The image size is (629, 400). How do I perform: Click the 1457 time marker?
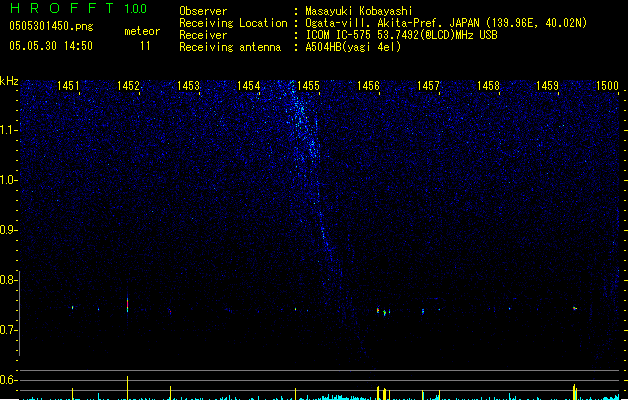click(428, 86)
